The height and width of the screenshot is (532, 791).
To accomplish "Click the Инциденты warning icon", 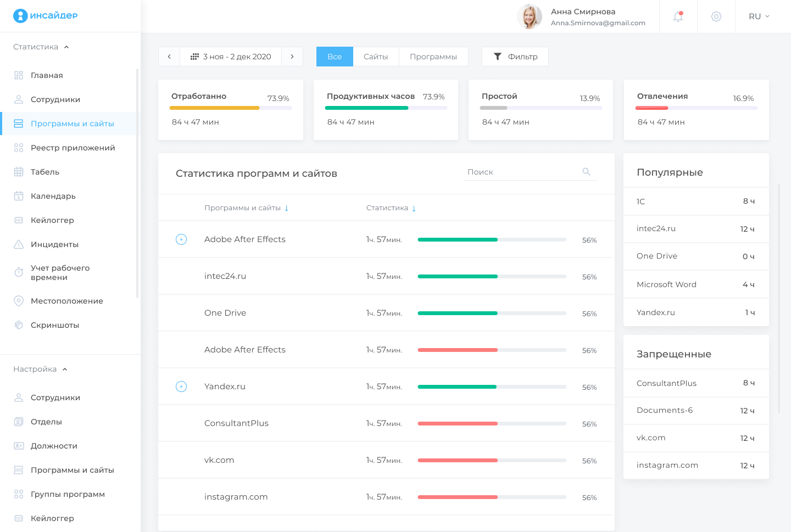I will tap(19, 244).
